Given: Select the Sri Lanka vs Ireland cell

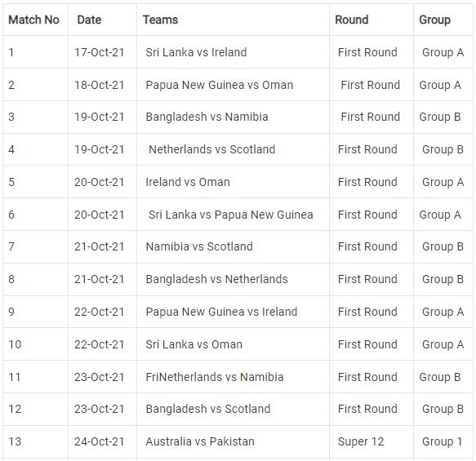Looking at the screenshot, I should click(233, 52).
